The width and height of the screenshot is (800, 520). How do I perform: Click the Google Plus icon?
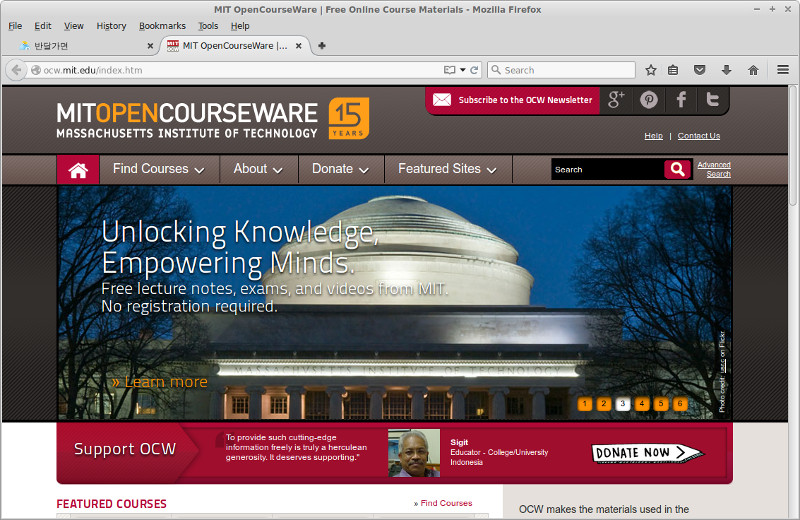[x=616, y=100]
